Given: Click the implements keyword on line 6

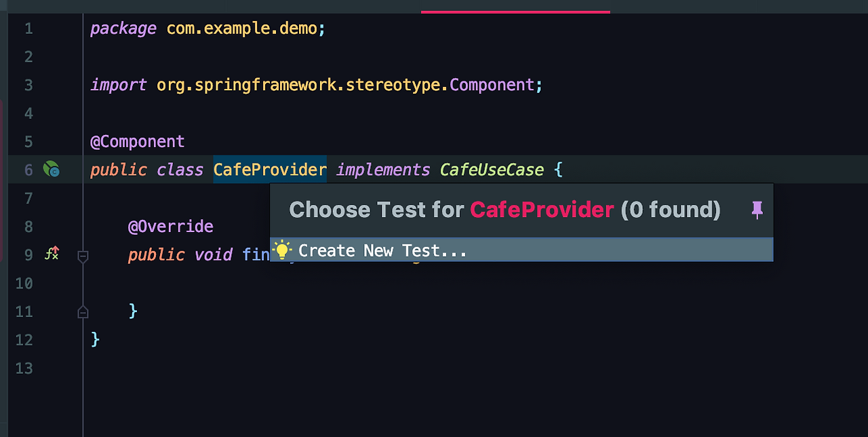Looking at the screenshot, I should point(383,170).
